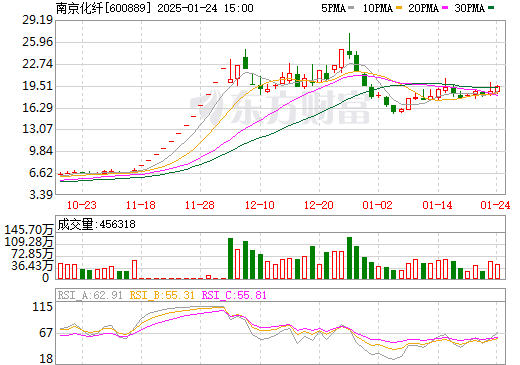Click the RSI_A:62.91 indicator label
520x365 pixels.
pyautogui.click(x=90, y=295)
